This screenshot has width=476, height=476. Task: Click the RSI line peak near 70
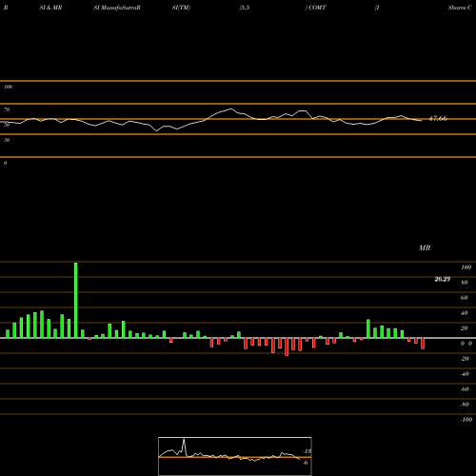coord(230,109)
